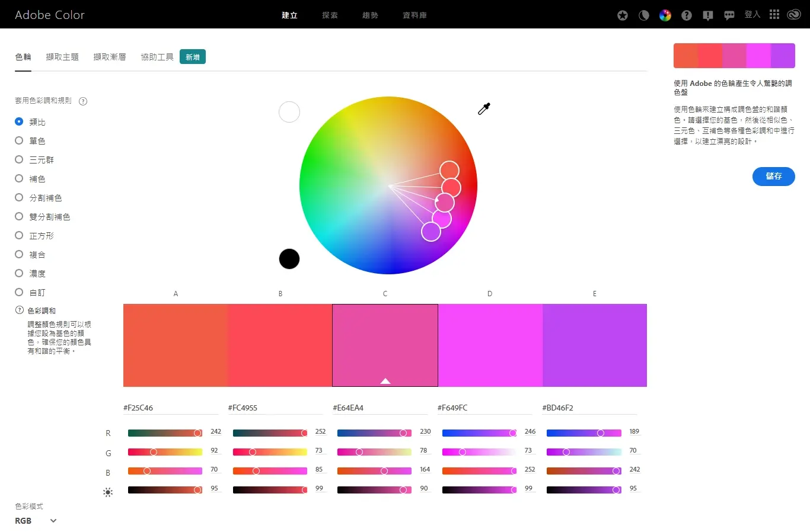This screenshot has width=810, height=532.
Task: Click the Creative Cloud logo icon
Action: (x=794, y=15)
